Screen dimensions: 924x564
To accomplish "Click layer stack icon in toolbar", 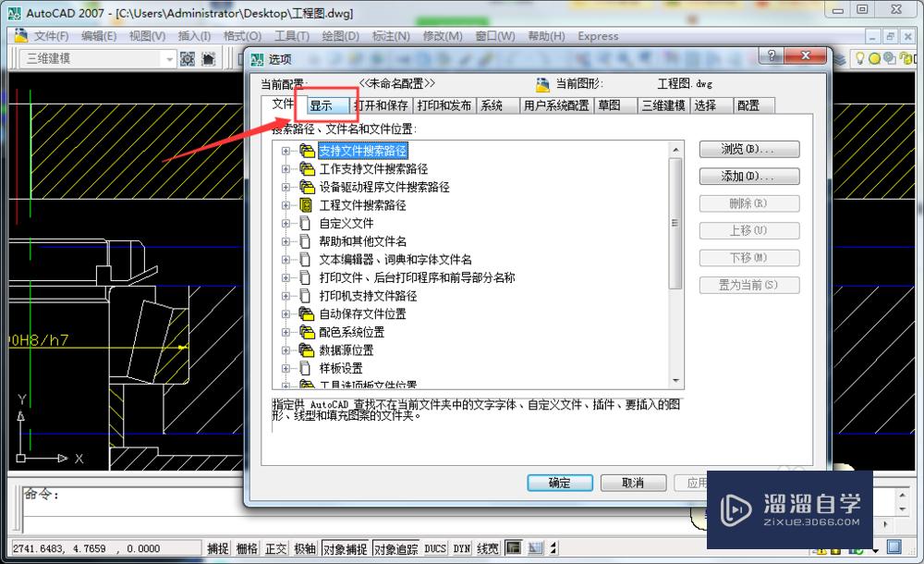I will click(x=840, y=58).
